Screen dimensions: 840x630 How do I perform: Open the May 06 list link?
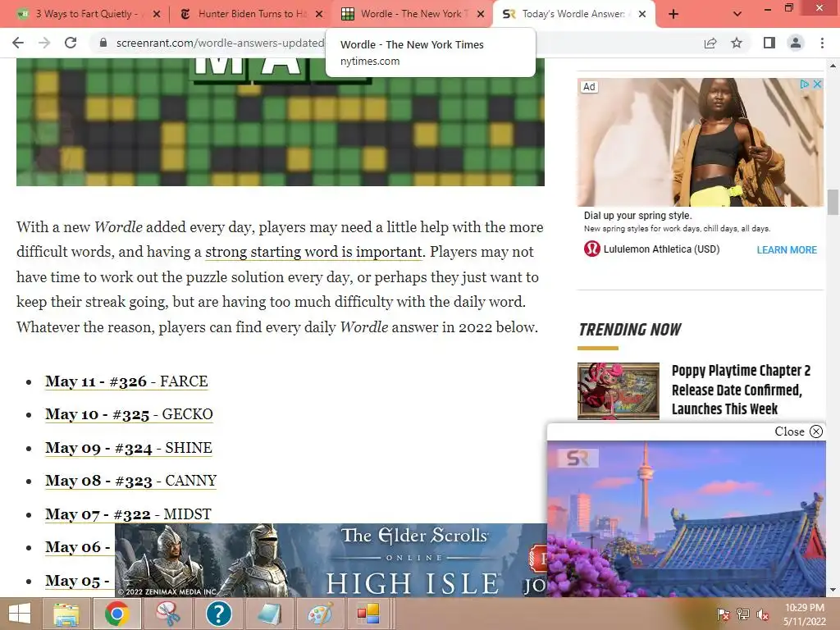[78, 547]
